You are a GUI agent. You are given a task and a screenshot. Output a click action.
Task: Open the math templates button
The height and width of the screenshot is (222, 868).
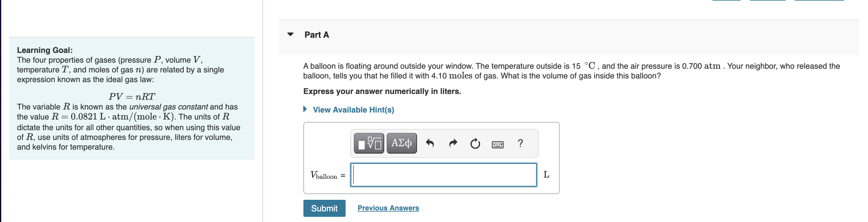[369, 144]
